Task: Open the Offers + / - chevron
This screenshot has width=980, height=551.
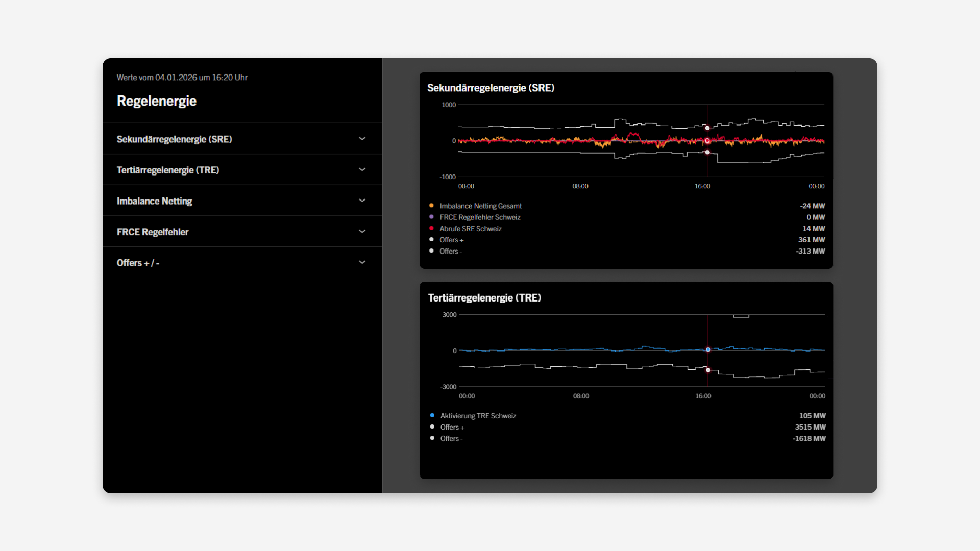Action: pyautogui.click(x=362, y=262)
